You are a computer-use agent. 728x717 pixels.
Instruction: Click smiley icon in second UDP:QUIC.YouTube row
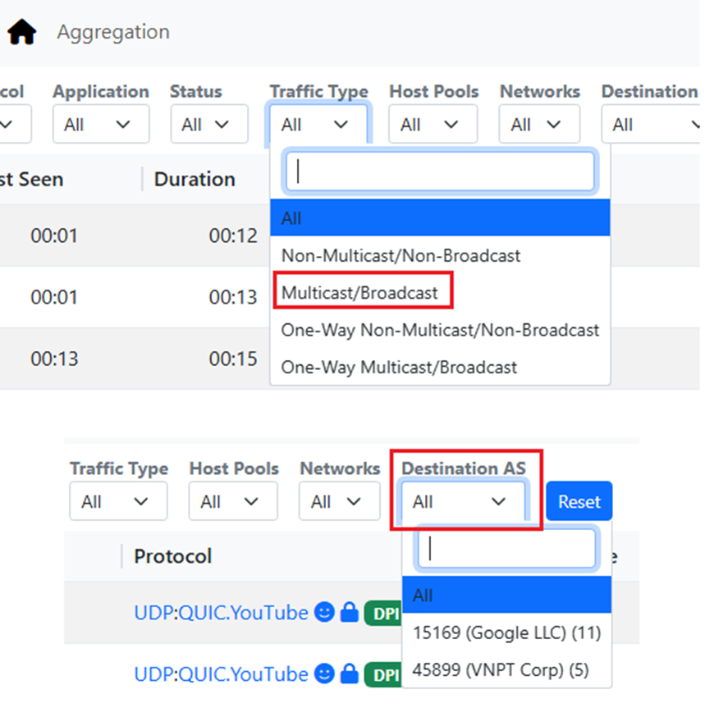pyautogui.click(x=325, y=674)
